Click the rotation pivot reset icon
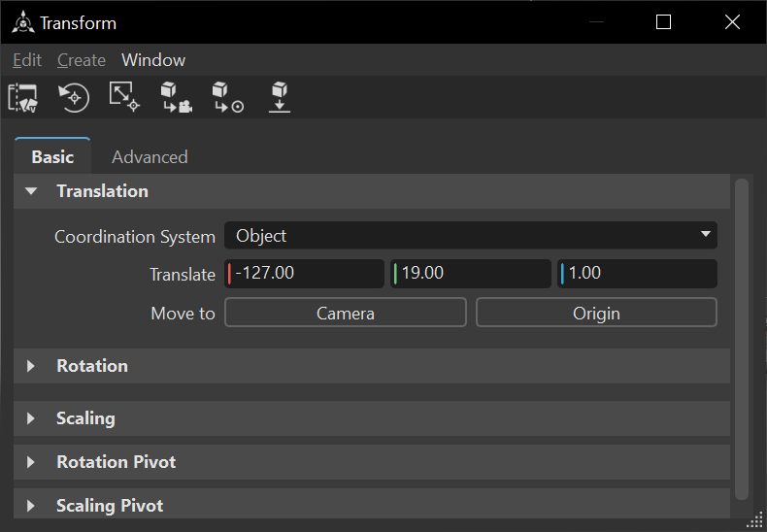The image size is (767, 532). 74,98
